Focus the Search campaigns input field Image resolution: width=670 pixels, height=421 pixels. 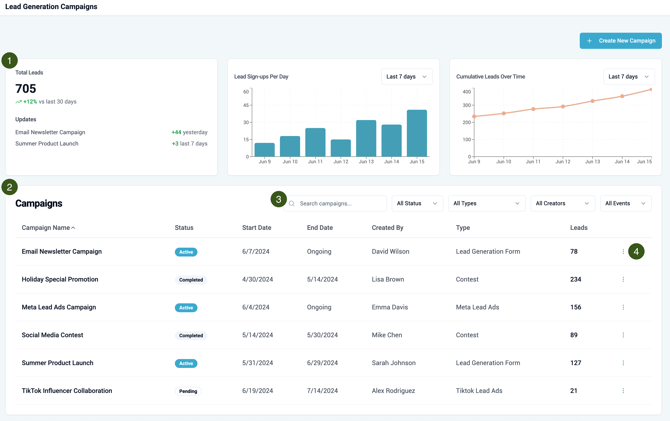pyautogui.click(x=340, y=203)
